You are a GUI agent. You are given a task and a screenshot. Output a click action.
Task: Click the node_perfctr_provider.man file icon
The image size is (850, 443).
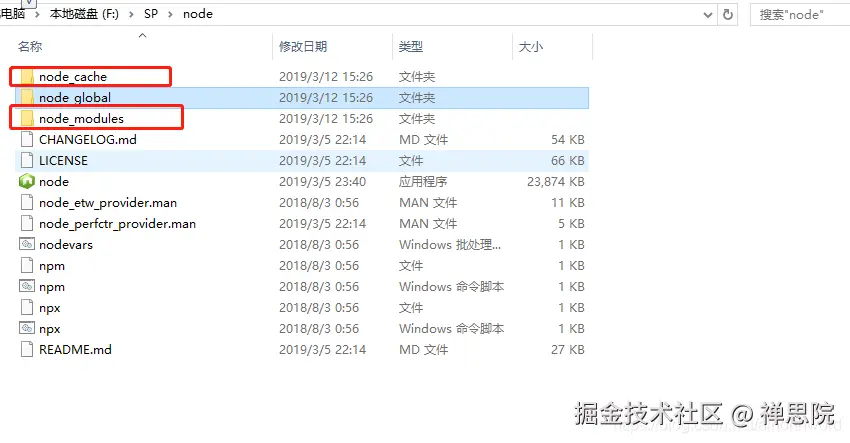tap(27, 224)
